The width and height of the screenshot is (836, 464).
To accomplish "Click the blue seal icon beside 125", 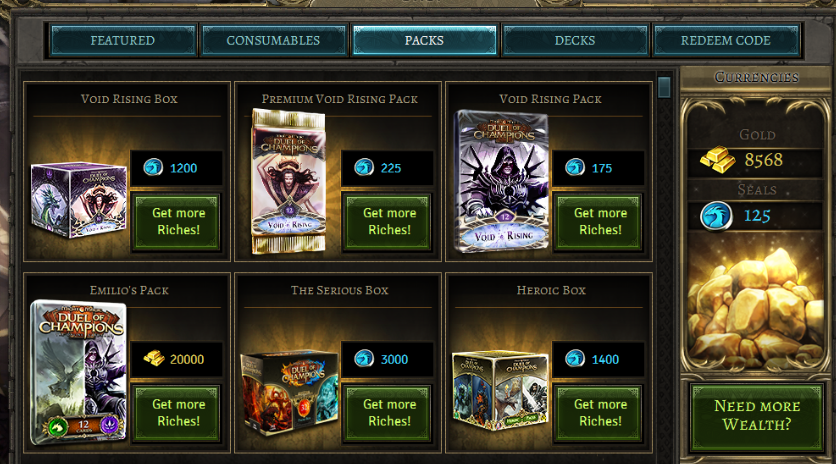I will pyautogui.click(x=716, y=215).
